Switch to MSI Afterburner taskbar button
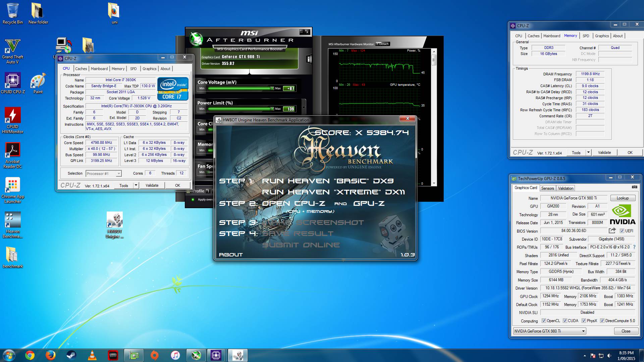Viewport: 644px width, 362px height. pyautogui.click(x=196, y=355)
